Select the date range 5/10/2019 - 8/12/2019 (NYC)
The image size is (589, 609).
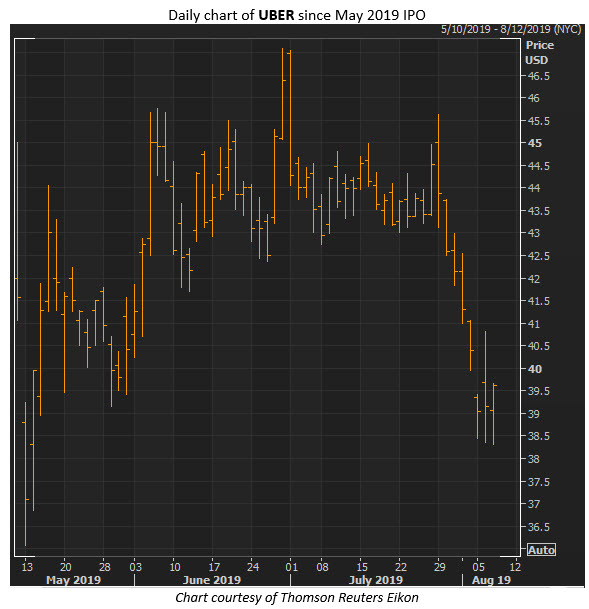[511, 30]
